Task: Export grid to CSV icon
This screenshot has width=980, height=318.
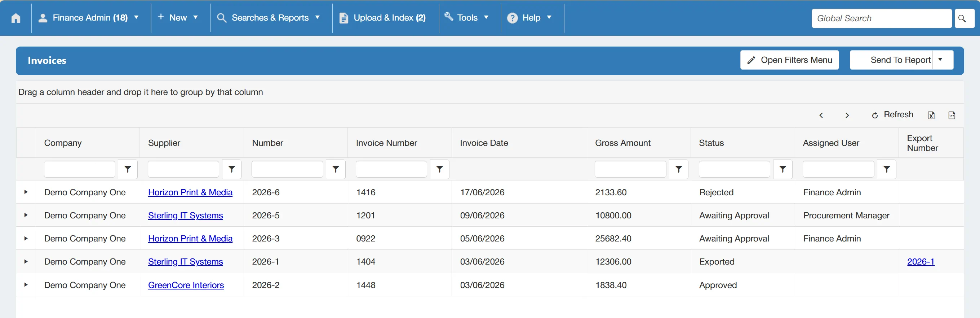Action: (x=952, y=115)
